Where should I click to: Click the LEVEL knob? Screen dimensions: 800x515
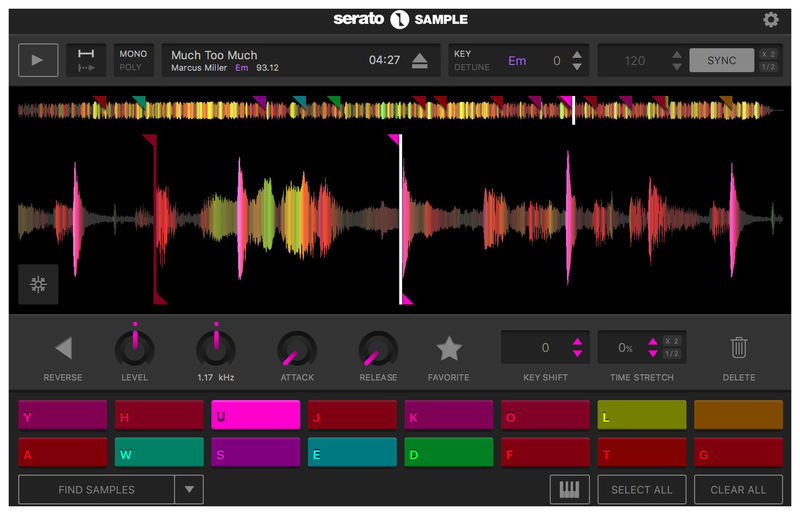point(135,349)
